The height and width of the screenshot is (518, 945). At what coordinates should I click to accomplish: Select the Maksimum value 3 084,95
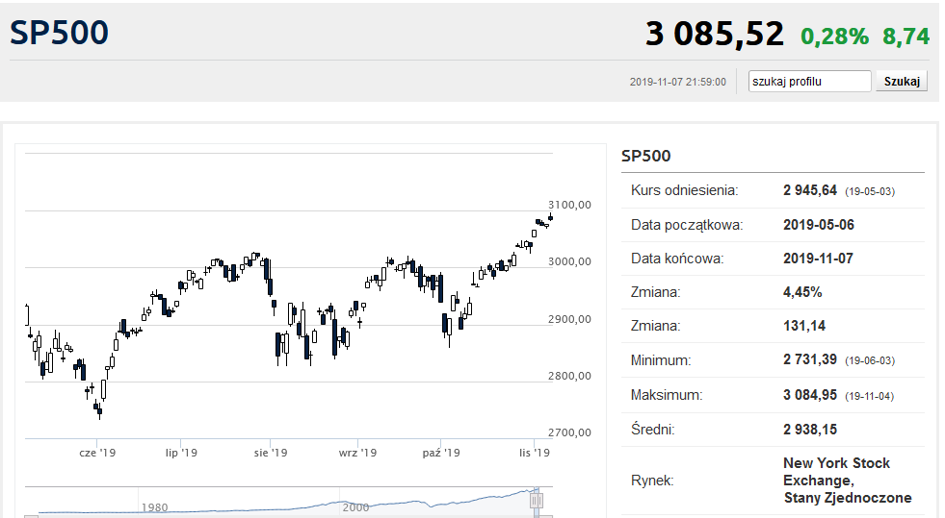810,395
